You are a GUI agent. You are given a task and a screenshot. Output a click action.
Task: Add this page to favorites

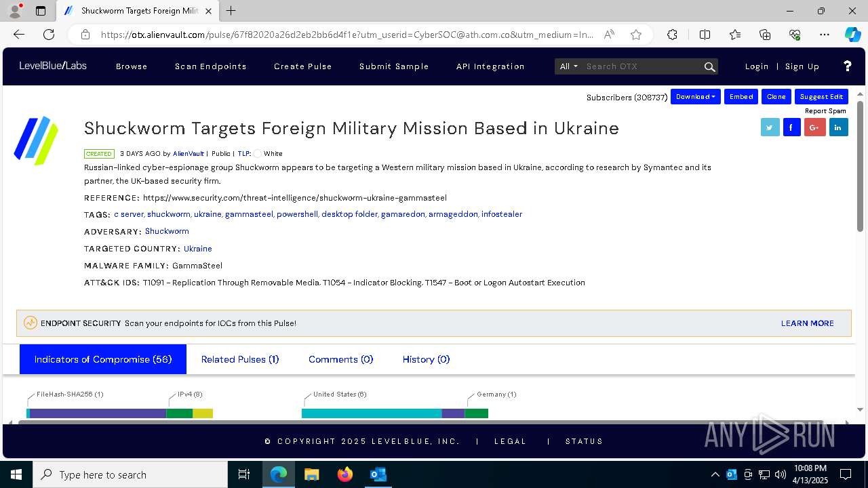coord(636,35)
